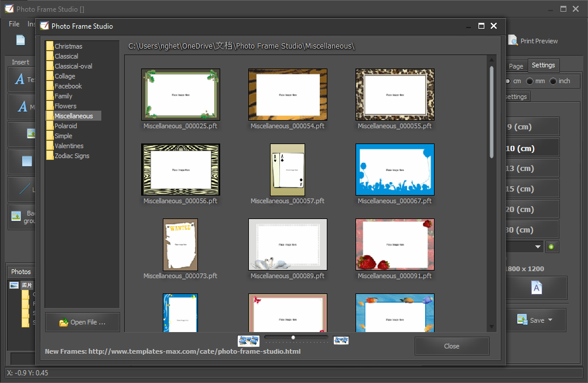
Task: Select the cm unit radio button
Action: 507,81
